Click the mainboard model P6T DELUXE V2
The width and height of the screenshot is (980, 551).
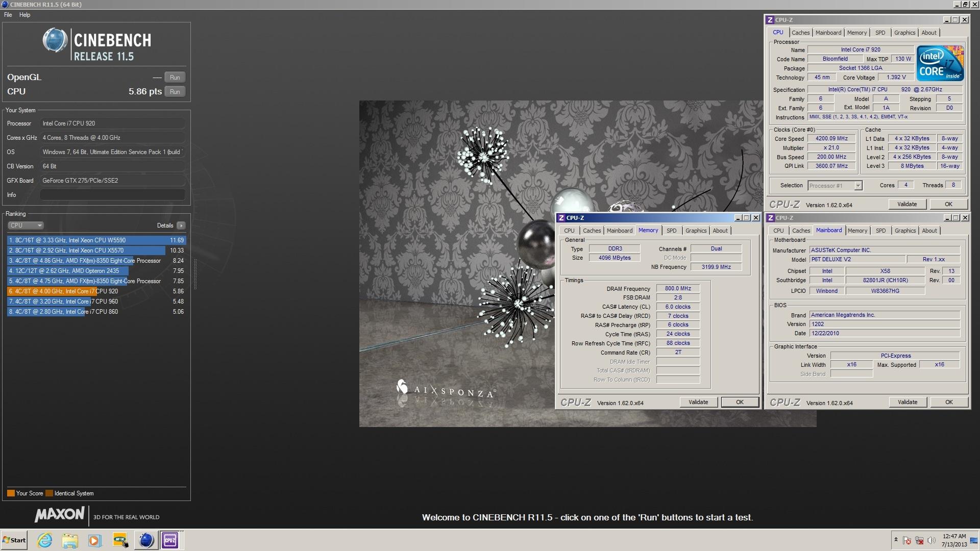point(857,259)
